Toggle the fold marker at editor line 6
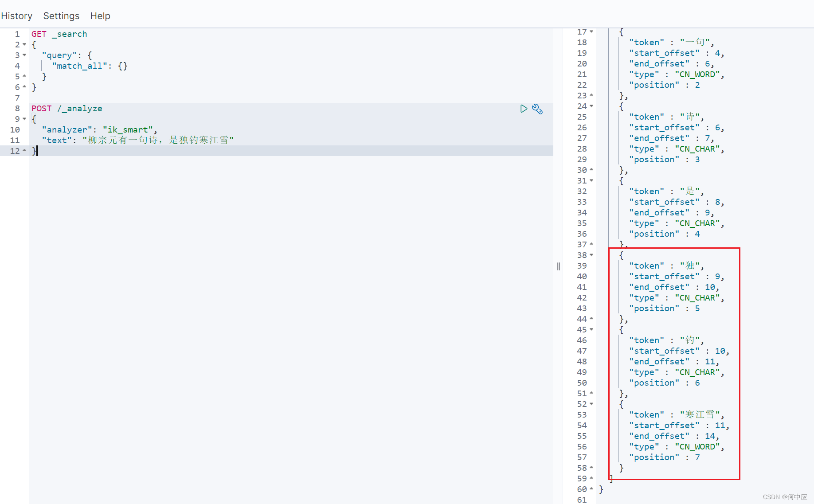Screen dimensions: 814x504 coord(24,87)
